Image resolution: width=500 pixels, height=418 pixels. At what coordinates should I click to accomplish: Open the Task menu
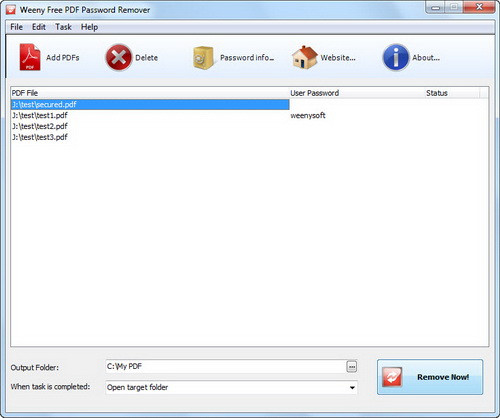click(x=63, y=27)
